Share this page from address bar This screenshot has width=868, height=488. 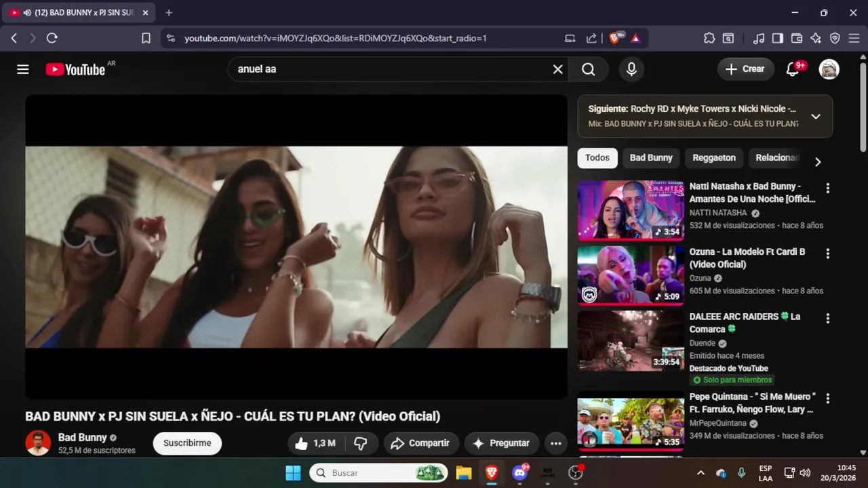[591, 39]
